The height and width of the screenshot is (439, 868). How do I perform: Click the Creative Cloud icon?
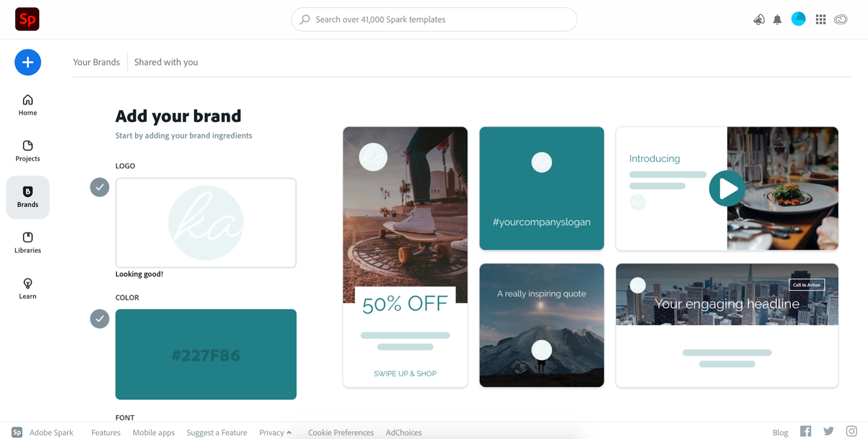pos(841,20)
